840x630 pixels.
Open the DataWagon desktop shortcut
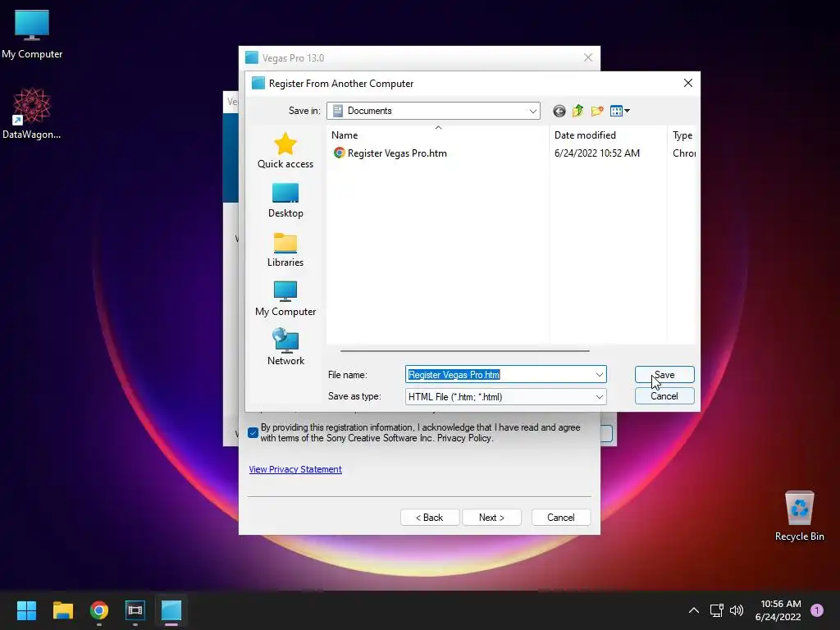pos(32,113)
